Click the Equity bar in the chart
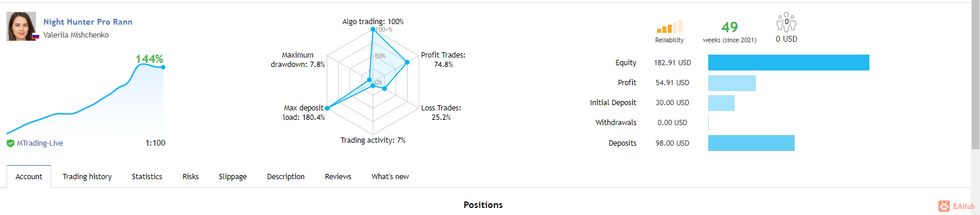The height and width of the screenshot is (215, 980). pos(789,63)
